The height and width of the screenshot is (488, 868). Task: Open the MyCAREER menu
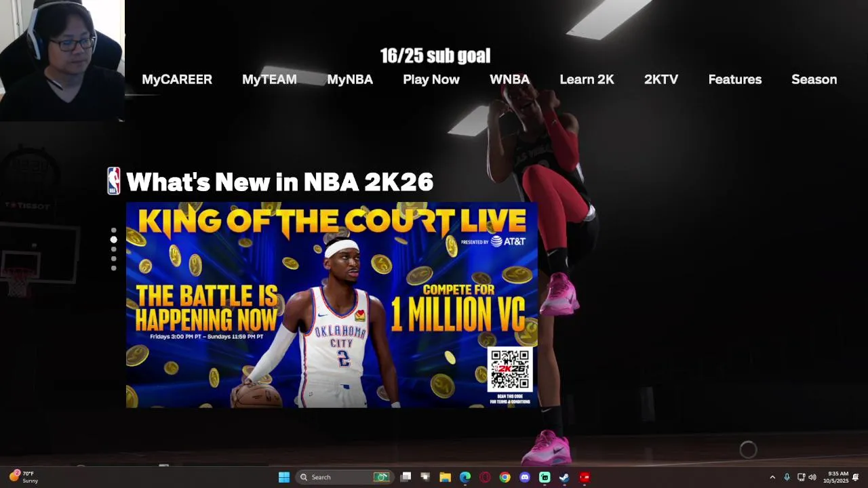coord(177,79)
